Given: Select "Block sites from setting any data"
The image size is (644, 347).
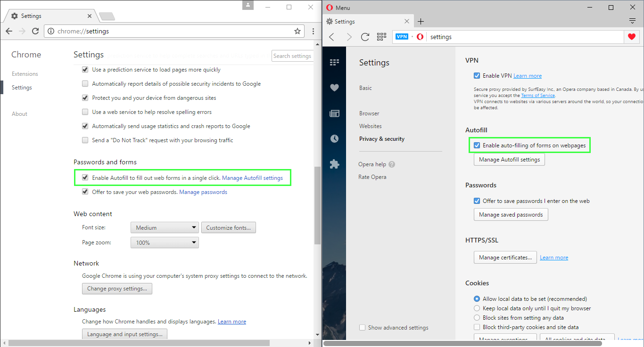Looking at the screenshot, I should click(x=477, y=318).
